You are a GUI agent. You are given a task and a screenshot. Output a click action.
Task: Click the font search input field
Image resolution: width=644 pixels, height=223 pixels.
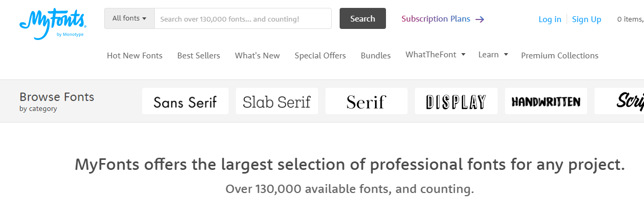[x=243, y=18]
